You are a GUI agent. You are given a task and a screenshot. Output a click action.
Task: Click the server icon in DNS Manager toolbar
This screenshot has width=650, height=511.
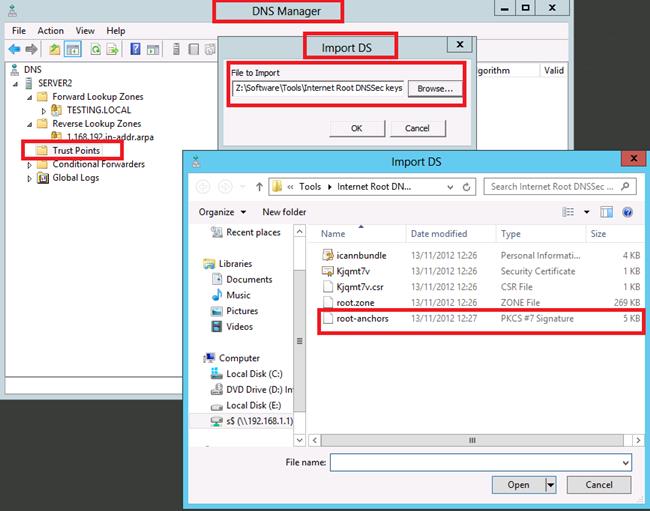pos(176,49)
